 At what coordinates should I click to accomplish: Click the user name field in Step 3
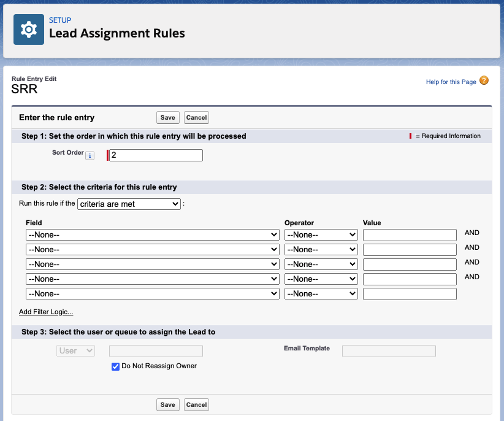click(156, 351)
